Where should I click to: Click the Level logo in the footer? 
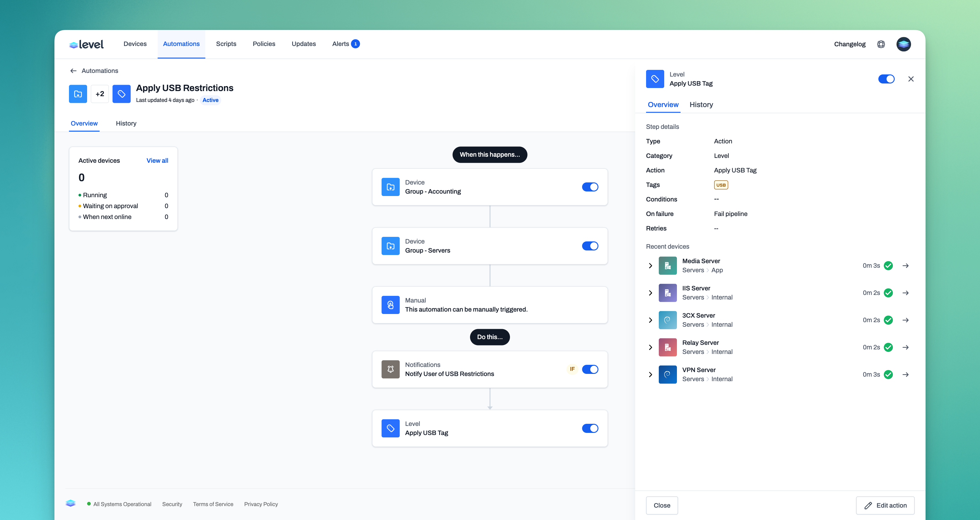pyautogui.click(x=70, y=503)
